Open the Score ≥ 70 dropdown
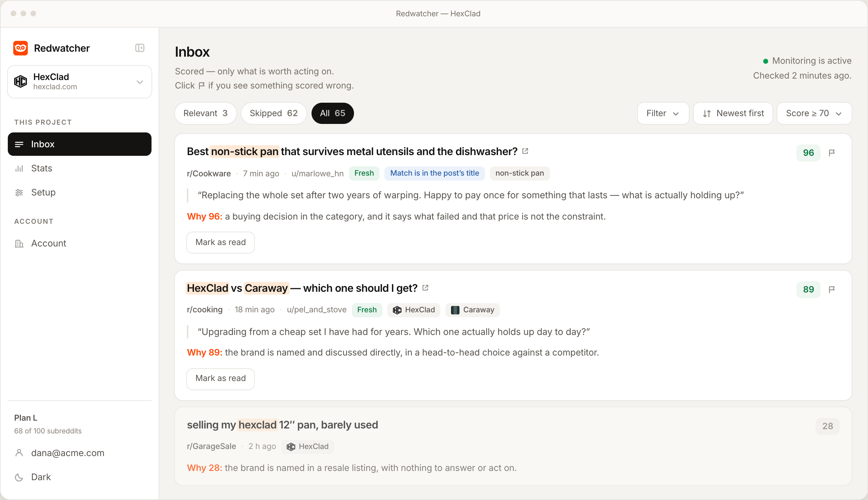 814,113
